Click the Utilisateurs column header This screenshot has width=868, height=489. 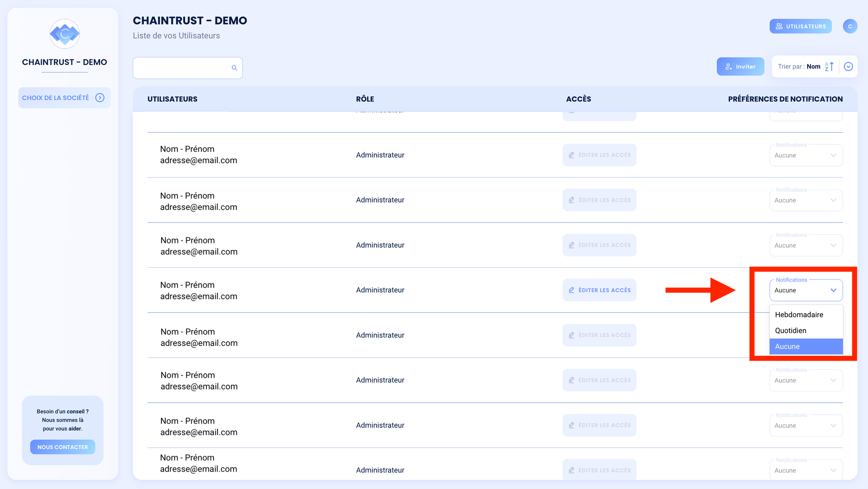click(172, 99)
